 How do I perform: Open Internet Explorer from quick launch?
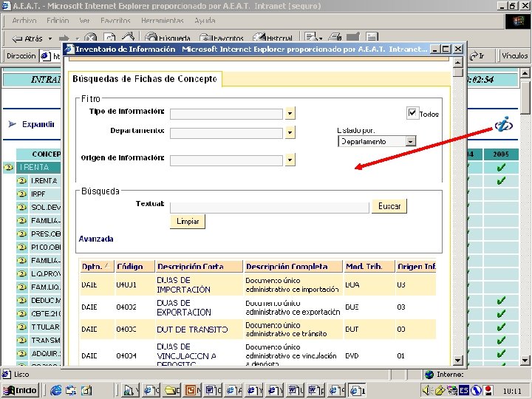[x=57, y=389]
